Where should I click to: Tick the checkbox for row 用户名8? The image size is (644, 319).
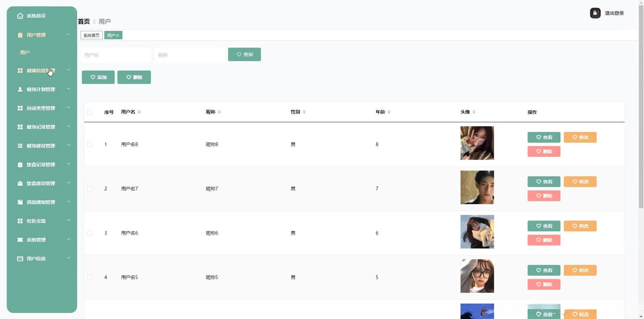pyautogui.click(x=90, y=144)
